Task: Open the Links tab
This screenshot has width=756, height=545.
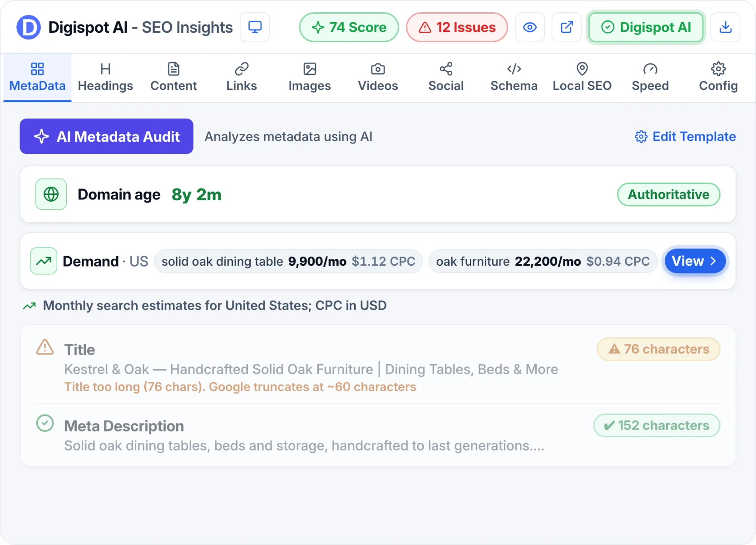Action: click(x=242, y=78)
